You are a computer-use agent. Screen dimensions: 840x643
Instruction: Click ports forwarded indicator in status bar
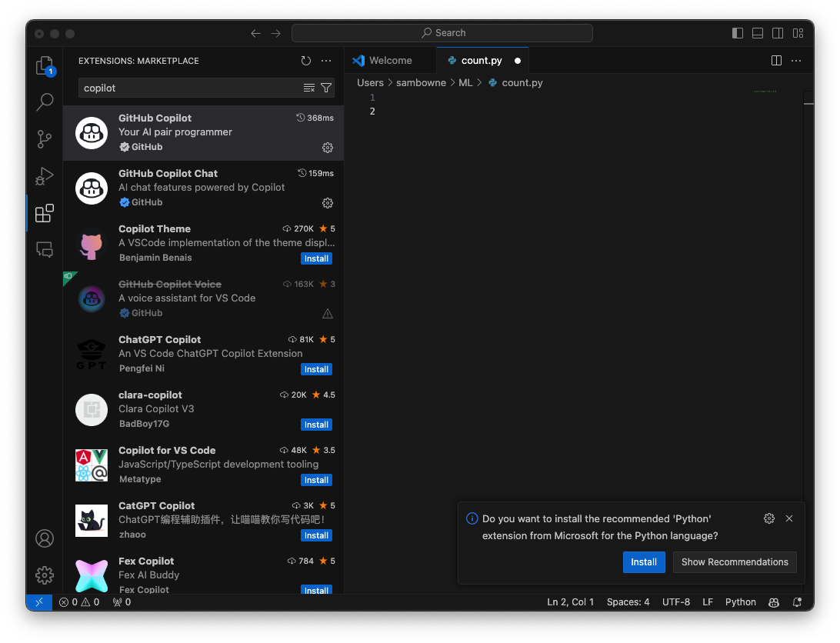coord(122,602)
